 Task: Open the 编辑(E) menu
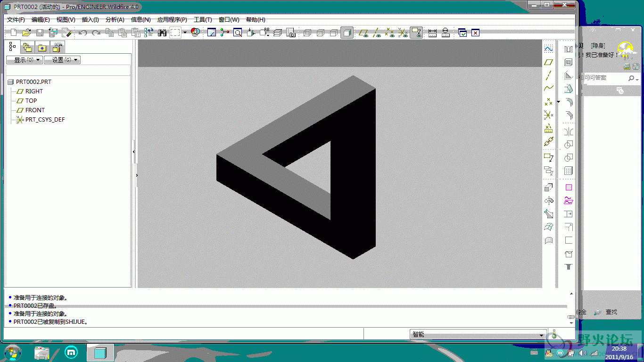click(x=41, y=20)
